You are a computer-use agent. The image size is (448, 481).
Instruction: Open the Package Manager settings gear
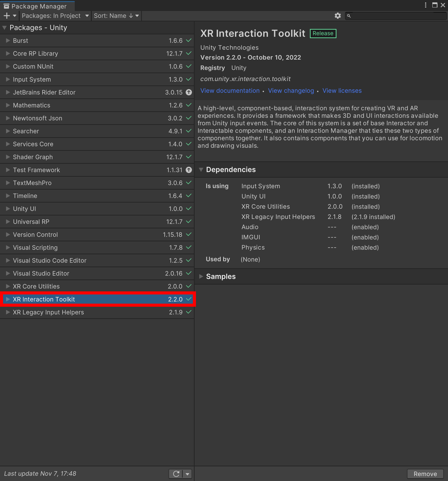[337, 16]
